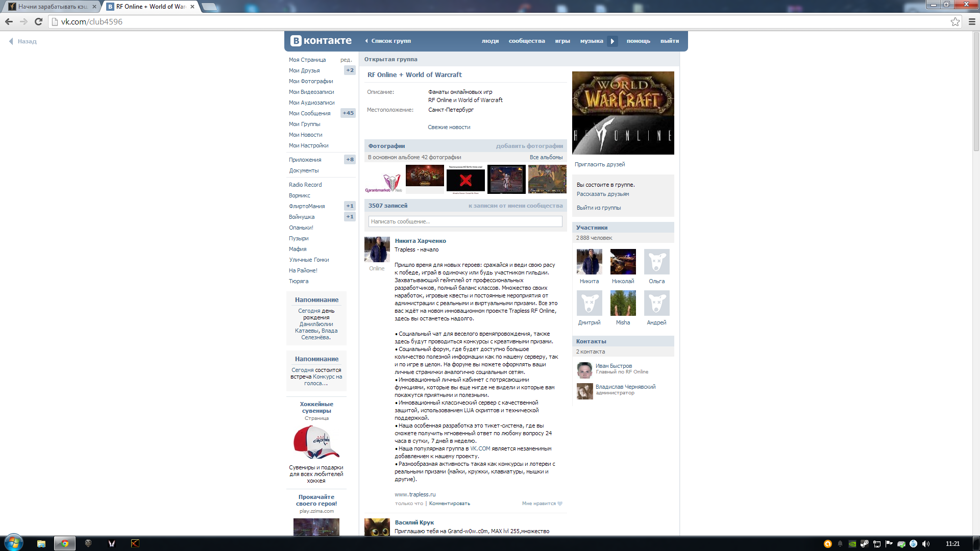Viewport: 980px width, 551px height.
Task: Click the taskbar clock showing 11:21
Action: point(952,544)
